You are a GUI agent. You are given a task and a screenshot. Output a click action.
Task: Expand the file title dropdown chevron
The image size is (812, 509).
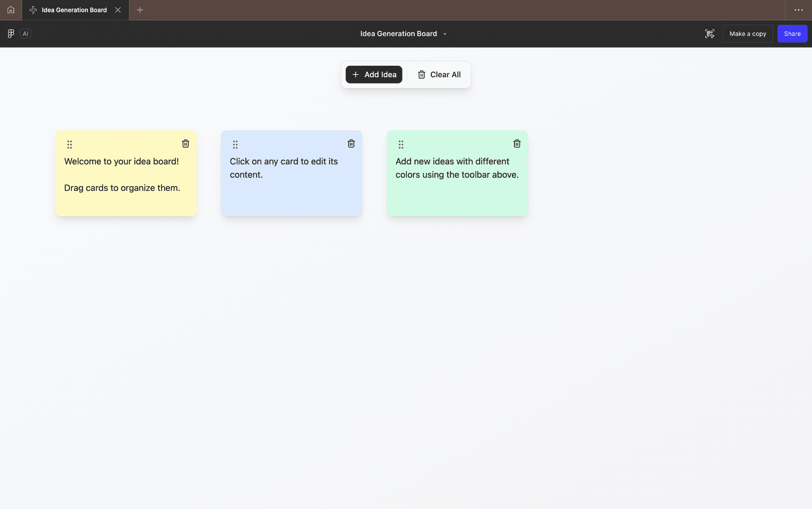445,34
